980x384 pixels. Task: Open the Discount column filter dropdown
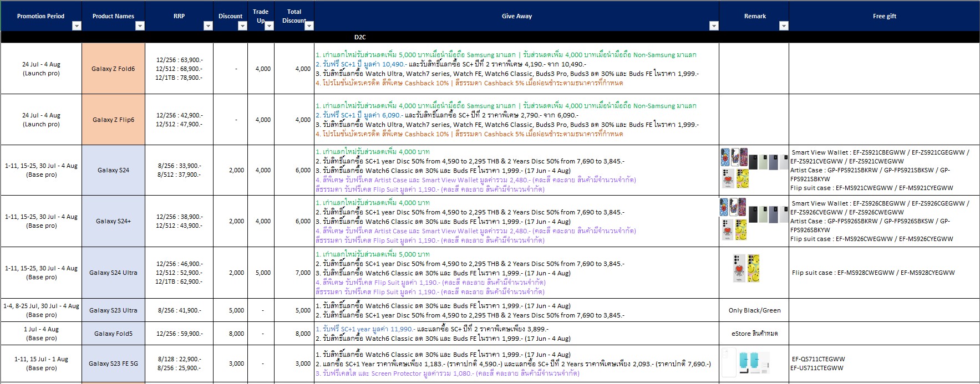tap(242, 25)
